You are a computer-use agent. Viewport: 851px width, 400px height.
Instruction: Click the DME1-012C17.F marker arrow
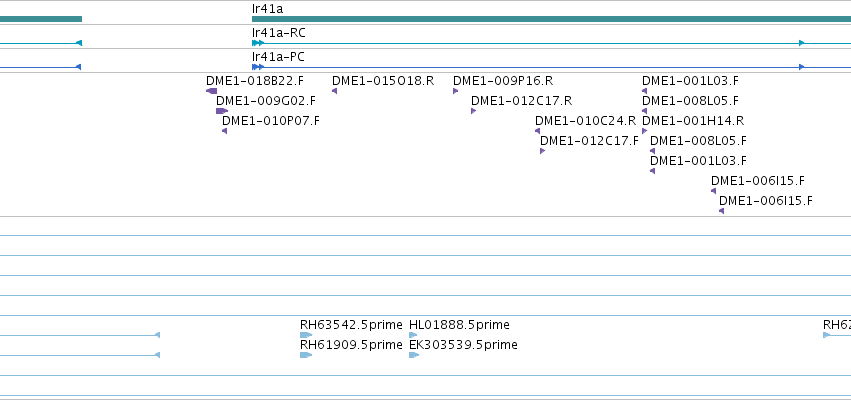542,151
